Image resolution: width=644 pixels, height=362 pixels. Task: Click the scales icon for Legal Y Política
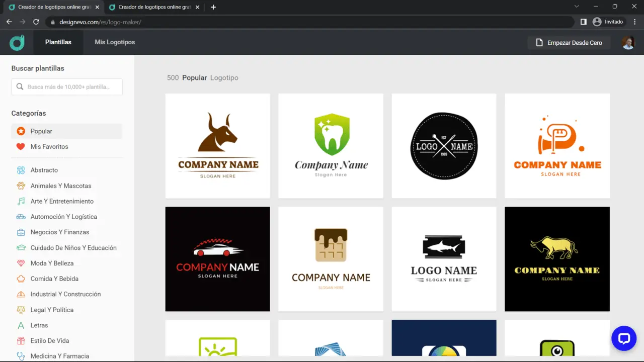pos(21,310)
